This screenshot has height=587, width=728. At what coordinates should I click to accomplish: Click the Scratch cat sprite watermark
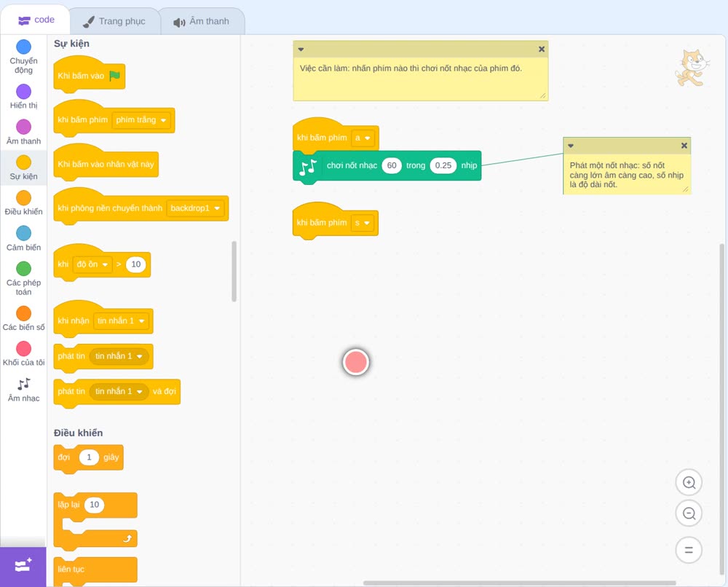pyautogui.click(x=692, y=68)
